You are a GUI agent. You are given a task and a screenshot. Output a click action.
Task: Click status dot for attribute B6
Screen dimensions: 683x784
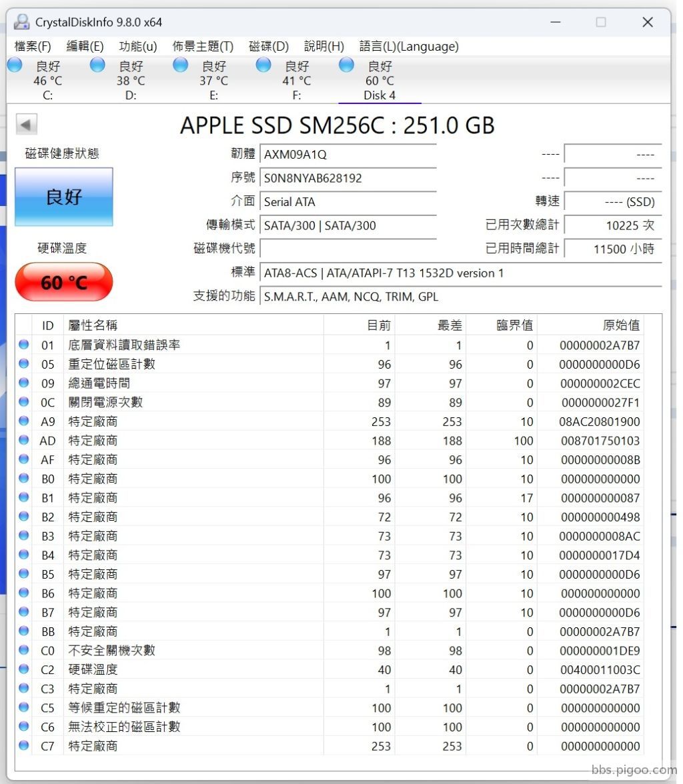[x=23, y=593]
